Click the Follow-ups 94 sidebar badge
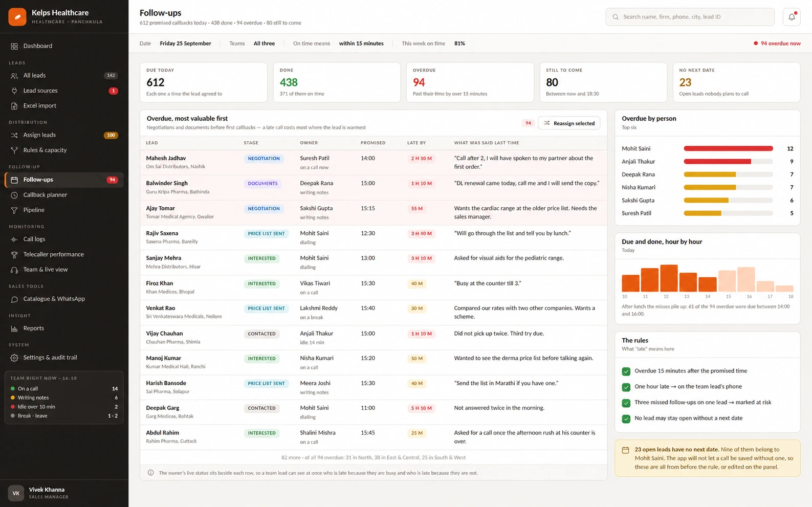This screenshot has width=812, height=507. click(112, 180)
